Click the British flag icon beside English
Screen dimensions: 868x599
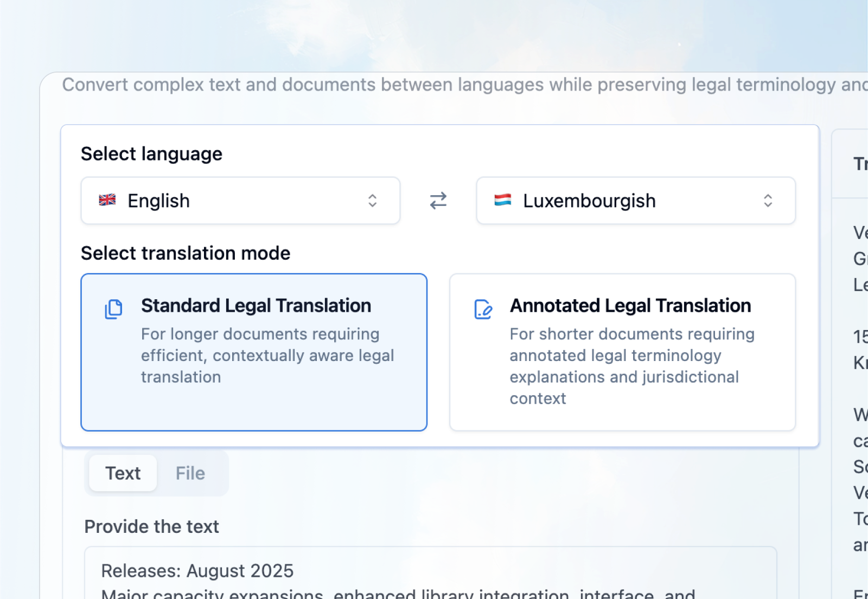coord(108,201)
